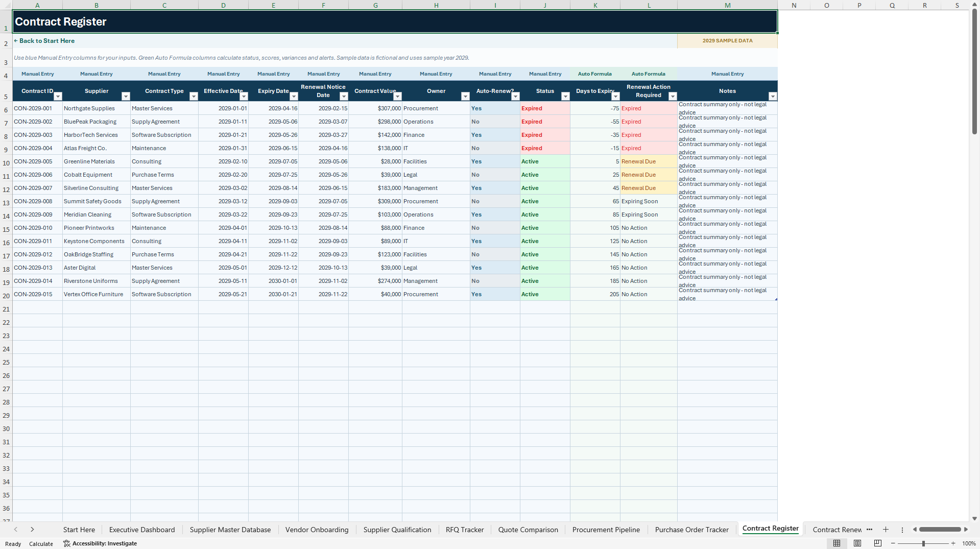Image resolution: width=980 pixels, height=549 pixels.
Task: Open the Days to Expiry filter dropdown
Action: tap(615, 97)
